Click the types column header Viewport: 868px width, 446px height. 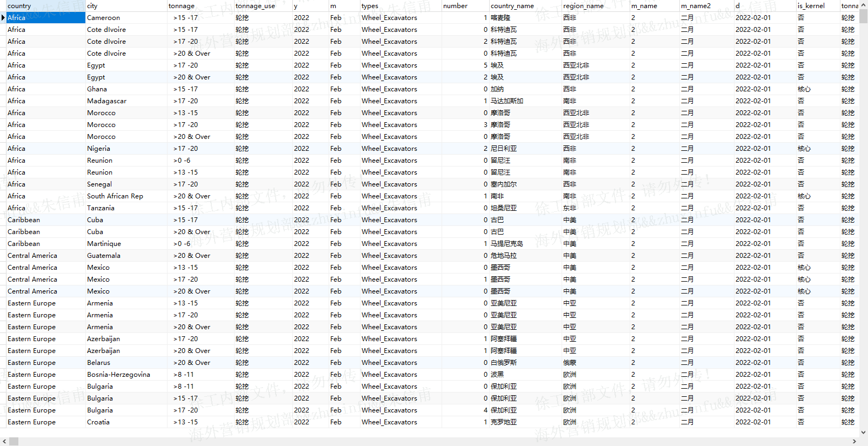coord(400,6)
